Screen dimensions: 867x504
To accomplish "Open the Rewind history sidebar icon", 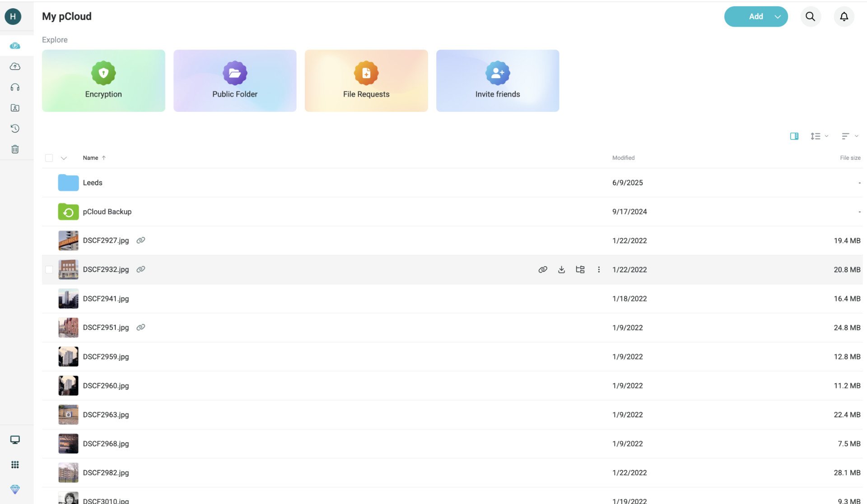I will (15, 129).
